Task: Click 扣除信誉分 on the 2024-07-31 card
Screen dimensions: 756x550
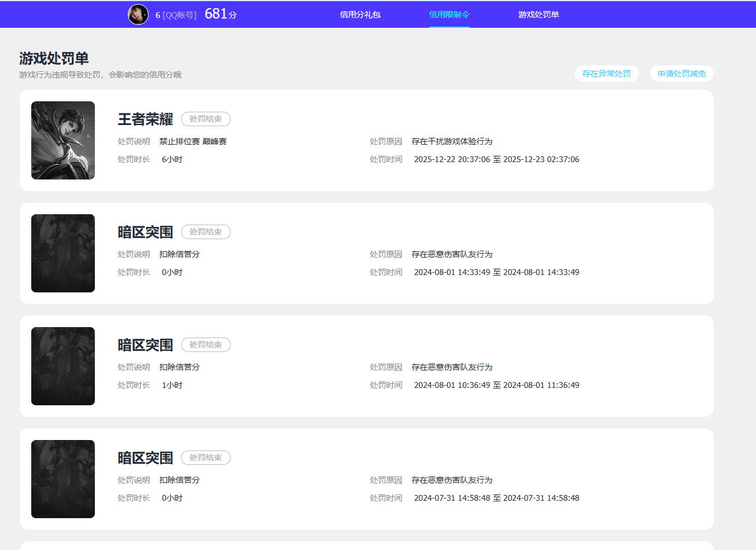Action: 180,480
